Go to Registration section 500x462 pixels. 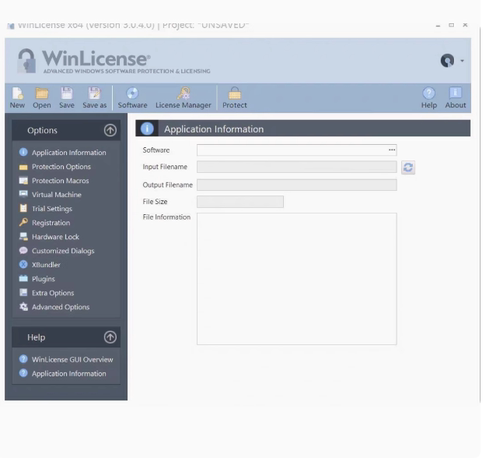tap(45, 223)
